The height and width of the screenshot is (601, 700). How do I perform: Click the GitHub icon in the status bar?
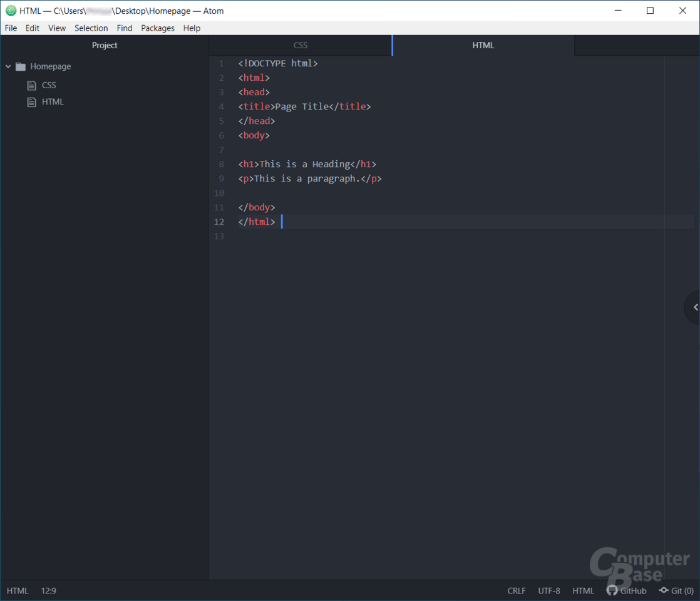point(611,590)
